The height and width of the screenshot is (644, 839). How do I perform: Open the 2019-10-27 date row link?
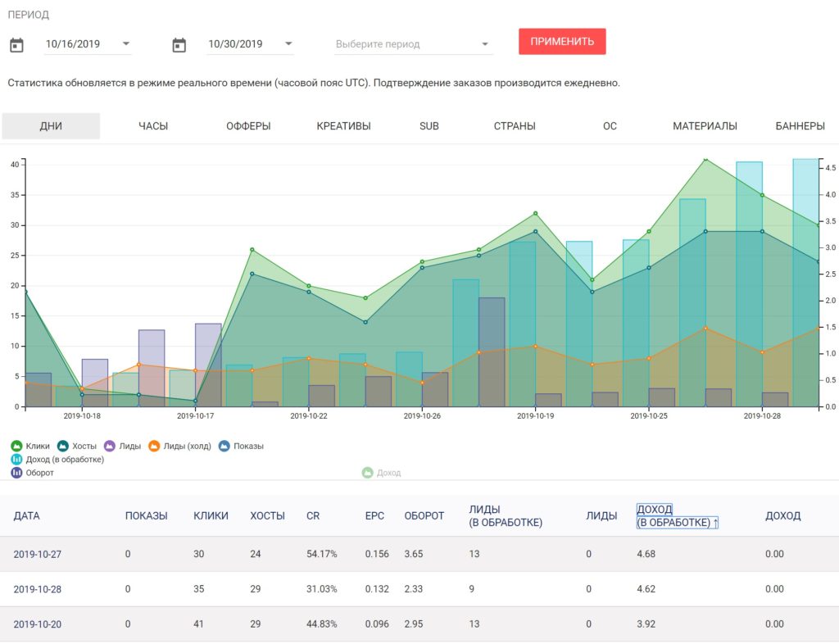pos(38,554)
